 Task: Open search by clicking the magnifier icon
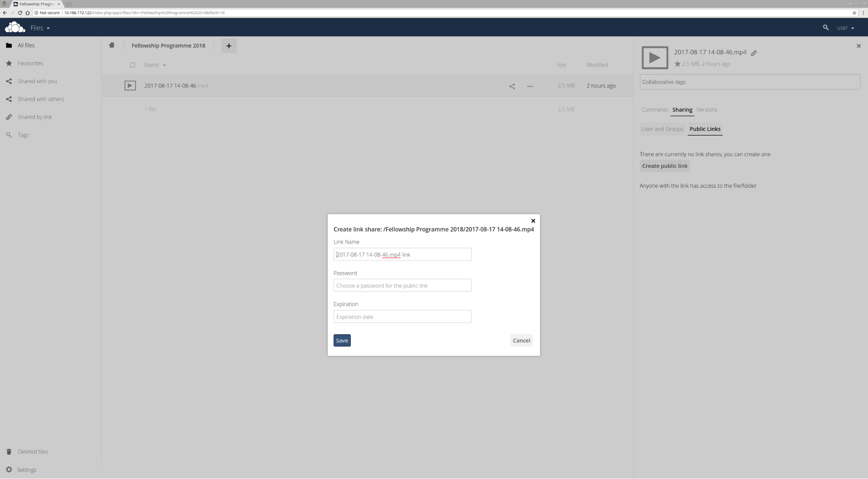826,27
